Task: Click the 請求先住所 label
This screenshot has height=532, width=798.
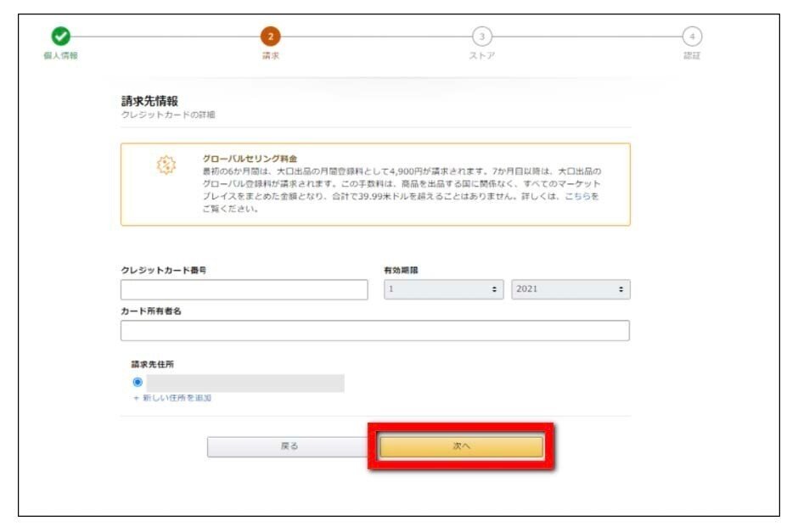Action: pyautogui.click(x=153, y=364)
